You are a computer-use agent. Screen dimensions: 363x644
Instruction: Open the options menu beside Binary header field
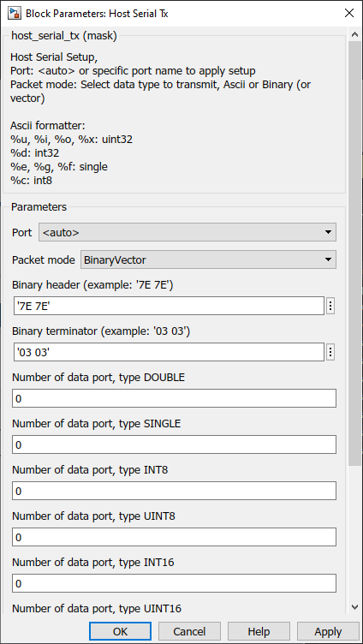pos(330,306)
